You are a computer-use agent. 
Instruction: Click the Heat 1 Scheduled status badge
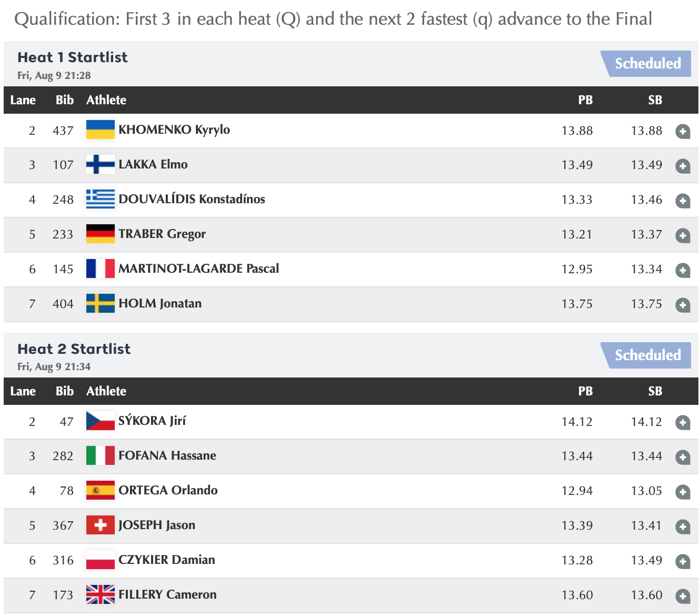[647, 64]
